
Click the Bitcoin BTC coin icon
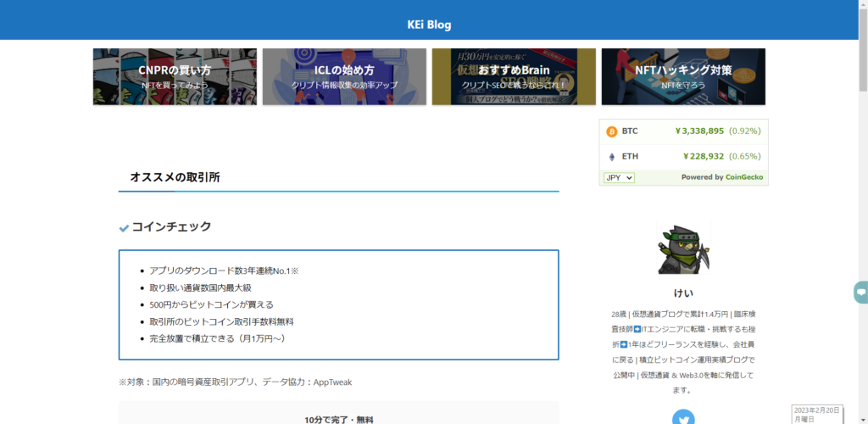[x=611, y=131]
